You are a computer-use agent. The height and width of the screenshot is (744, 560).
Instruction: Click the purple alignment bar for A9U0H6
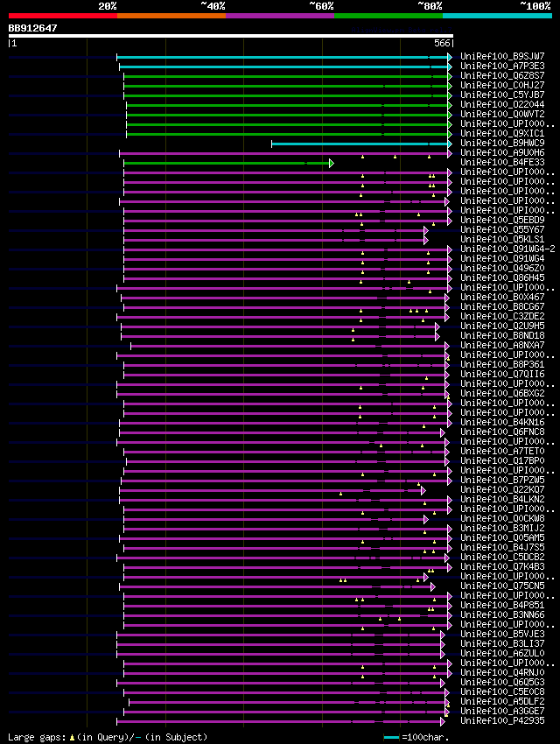[x=283, y=154]
